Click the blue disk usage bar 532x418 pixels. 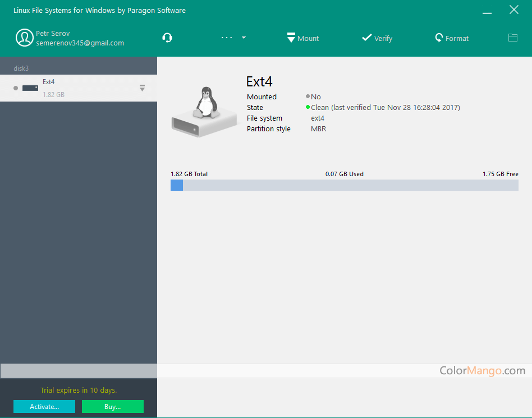(x=344, y=185)
